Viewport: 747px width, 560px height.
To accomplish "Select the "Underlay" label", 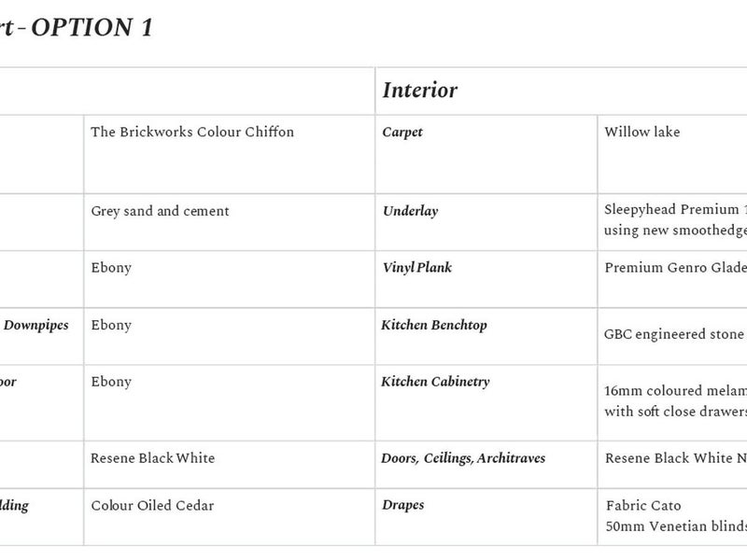I will [410, 212].
